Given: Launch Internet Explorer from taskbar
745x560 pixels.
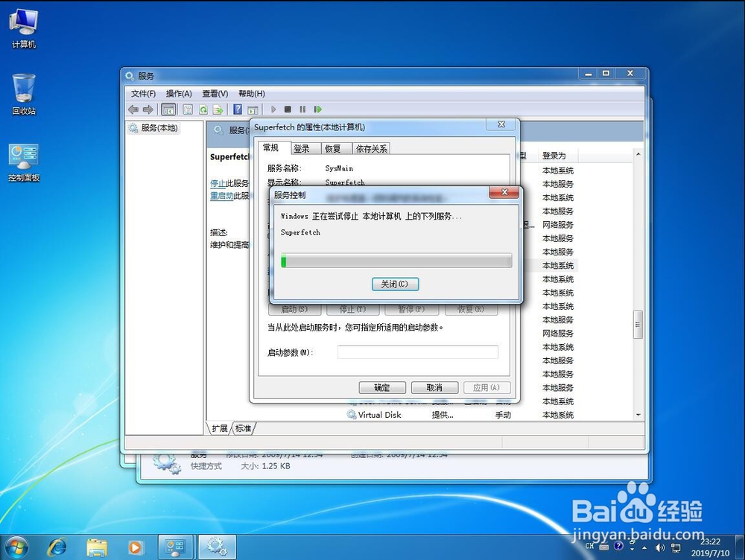Looking at the screenshot, I should 57,547.
